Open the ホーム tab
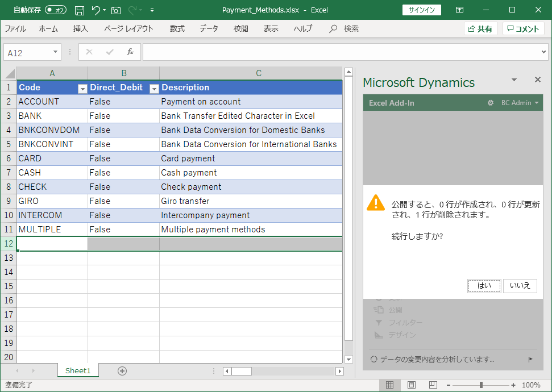Image resolution: width=552 pixels, height=392 pixels. click(48, 29)
